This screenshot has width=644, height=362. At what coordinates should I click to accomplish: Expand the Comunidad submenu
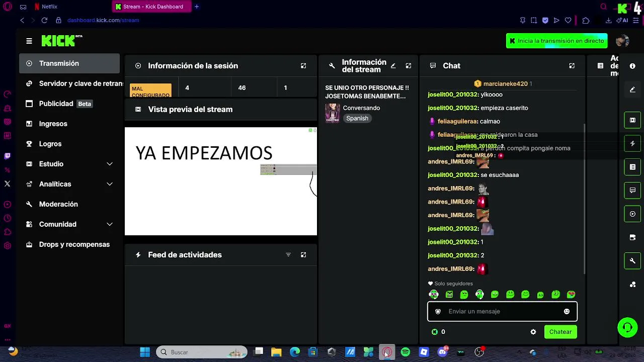69,224
